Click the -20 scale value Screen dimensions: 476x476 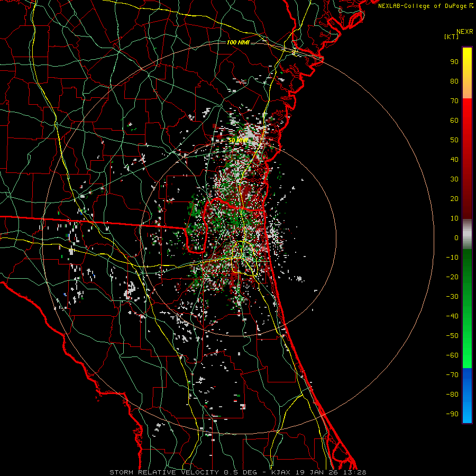(x=452, y=277)
